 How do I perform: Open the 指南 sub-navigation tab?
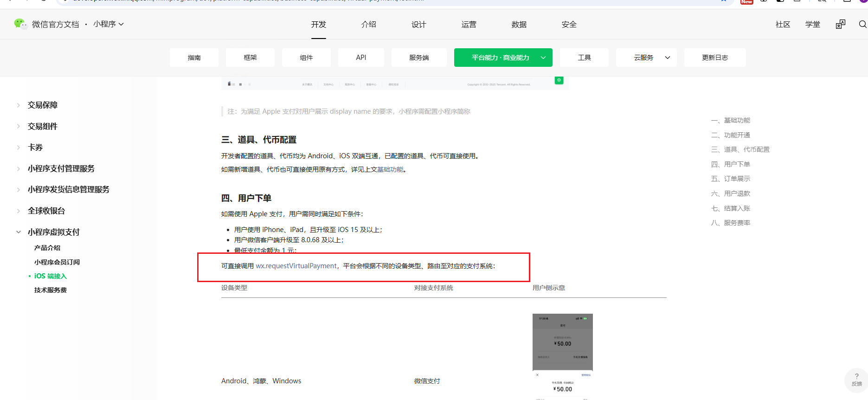pyautogui.click(x=194, y=58)
